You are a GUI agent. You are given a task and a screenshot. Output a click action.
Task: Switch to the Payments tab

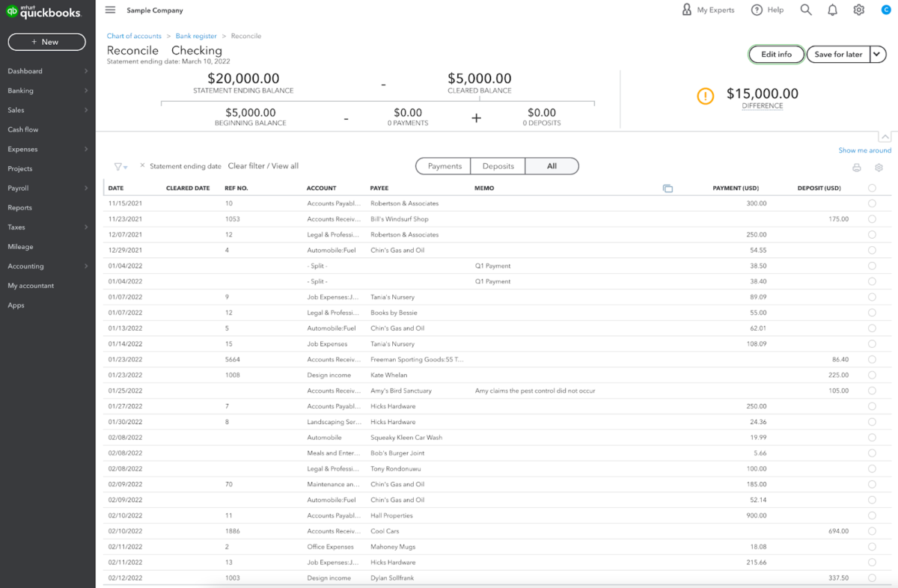tap(442, 165)
